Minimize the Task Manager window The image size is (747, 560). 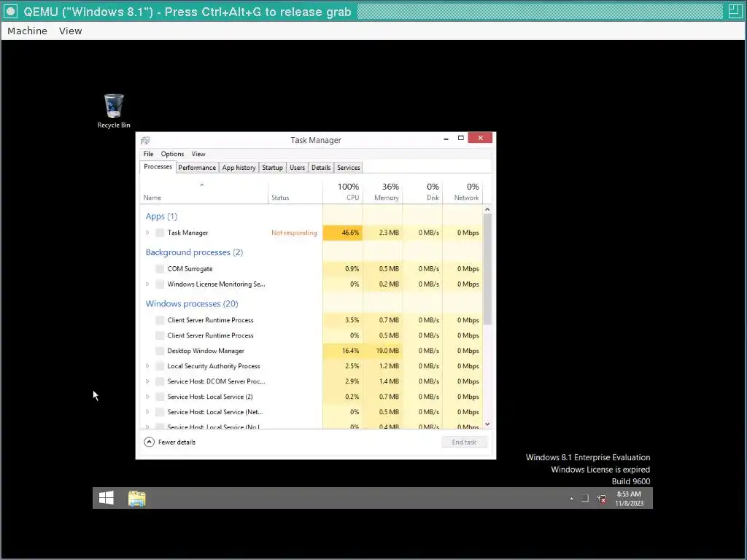point(446,139)
